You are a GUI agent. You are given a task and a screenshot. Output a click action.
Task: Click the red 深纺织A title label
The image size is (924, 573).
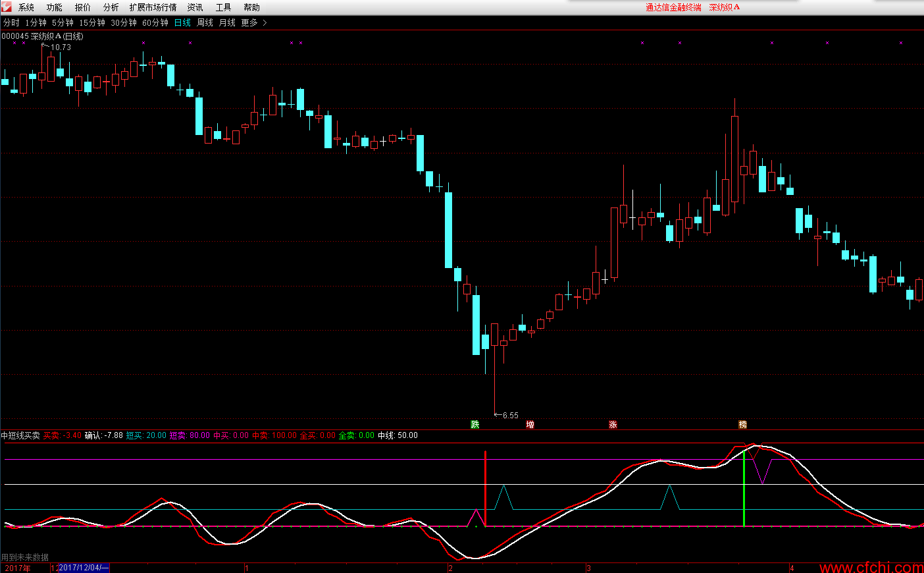point(725,7)
